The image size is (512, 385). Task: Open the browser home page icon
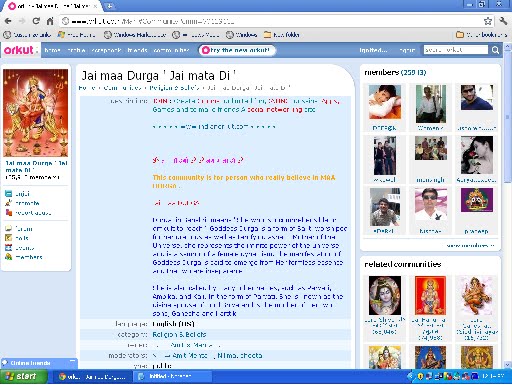pos(50,21)
